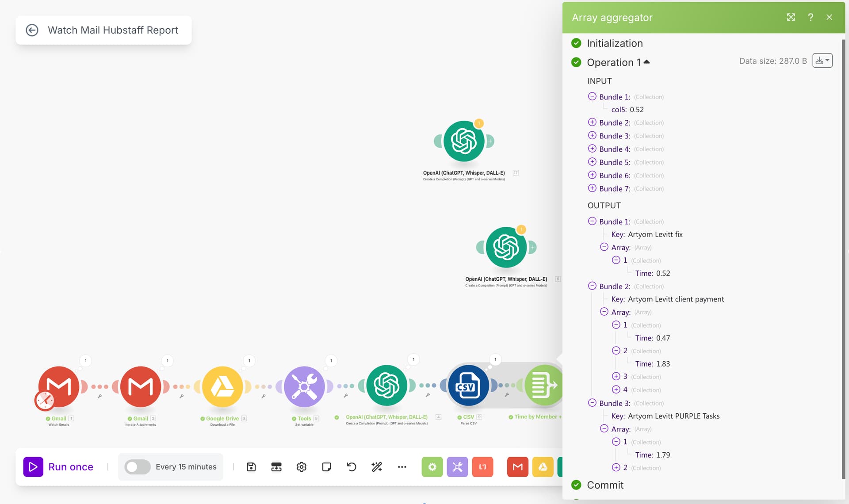This screenshot has width=849, height=504.
Task: Click the undo arrow icon
Action: coord(352,467)
